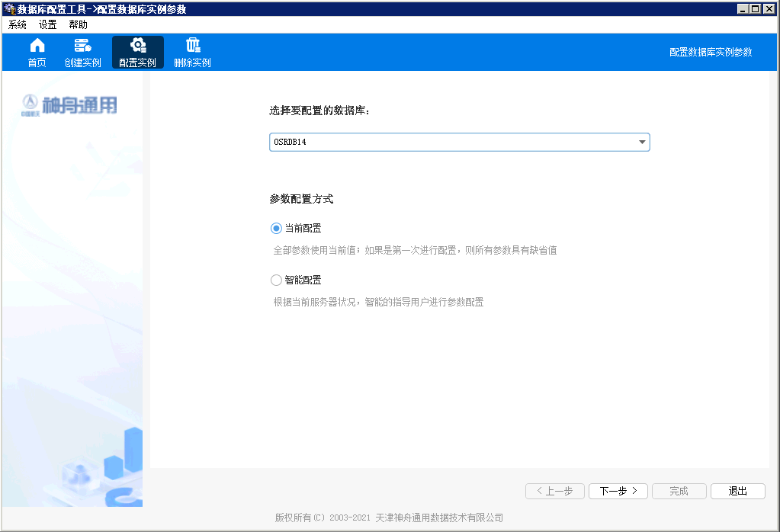Click the app icon in title bar
Viewport: 780px width, 532px height.
pyautogui.click(x=9, y=9)
